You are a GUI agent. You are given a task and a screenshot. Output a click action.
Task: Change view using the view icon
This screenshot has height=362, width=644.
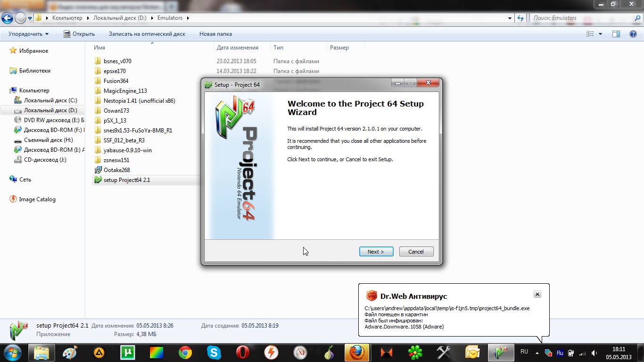click(x=590, y=34)
